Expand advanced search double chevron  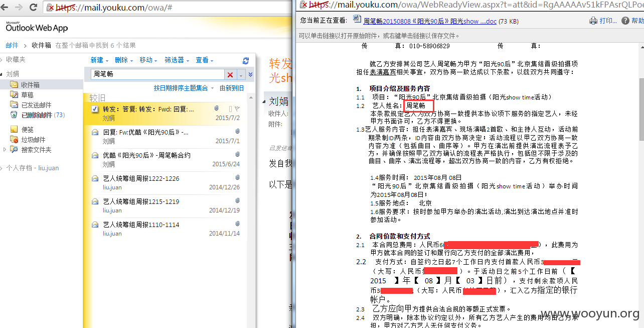[250, 75]
